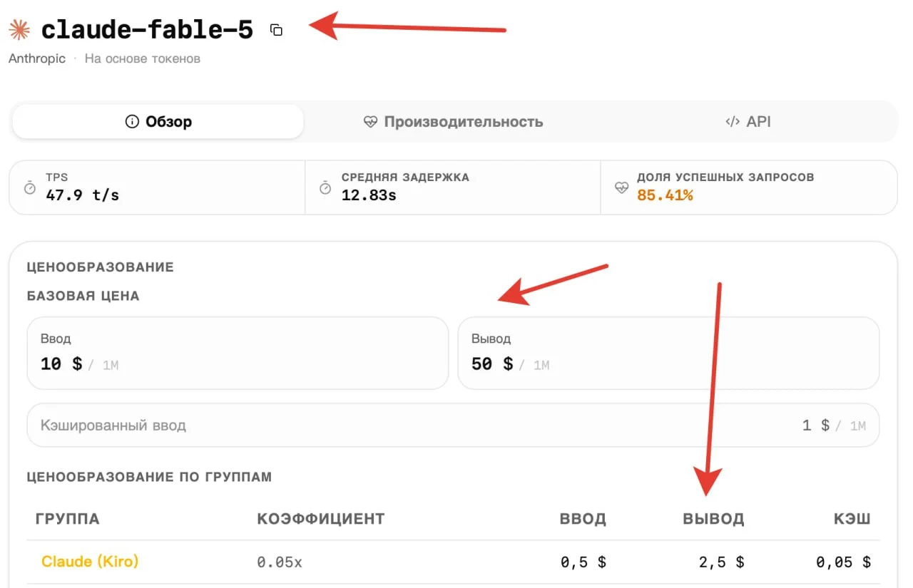
Task: Select the Обзор tab
Action: [158, 122]
